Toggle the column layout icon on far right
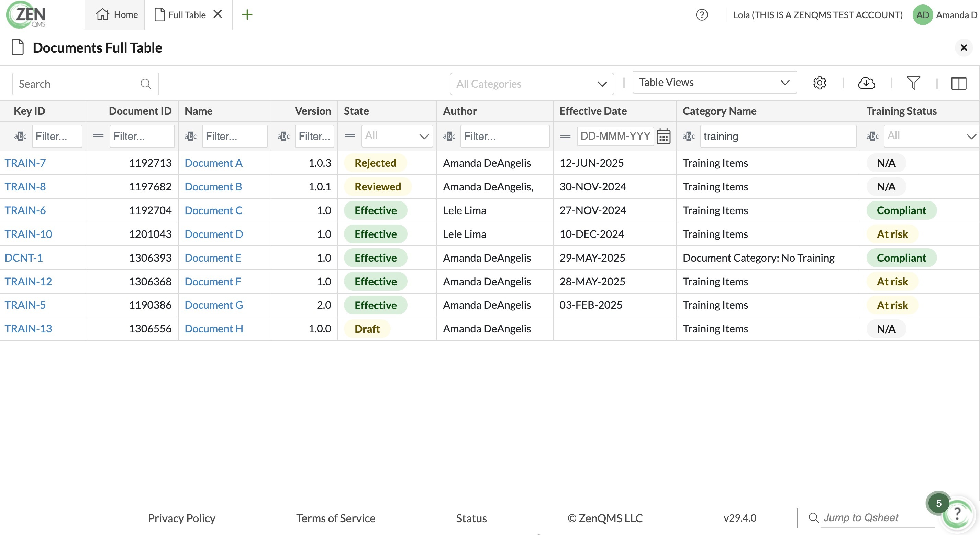The image size is (980, 535). pyautogui.click(x=959, y=83)
